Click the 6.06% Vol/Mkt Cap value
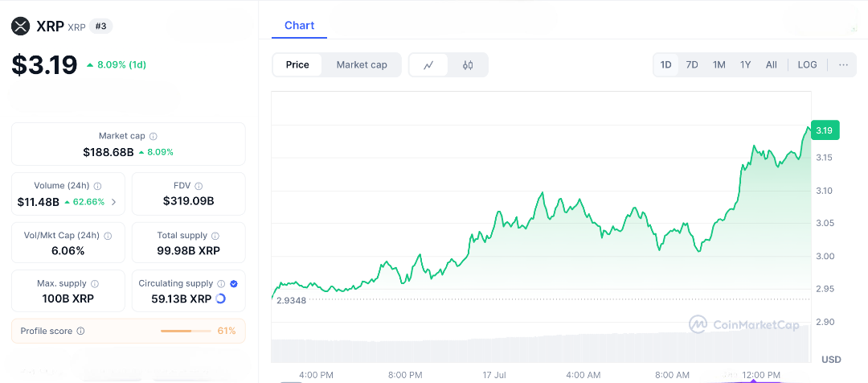 [68, 250]
